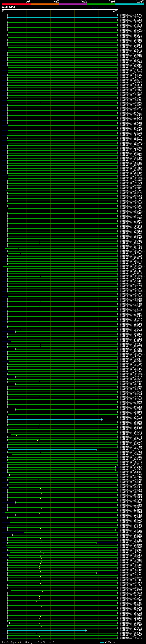Select hit label UniRef100_Q4N655
146x644 pixels.
pos(131,467)
